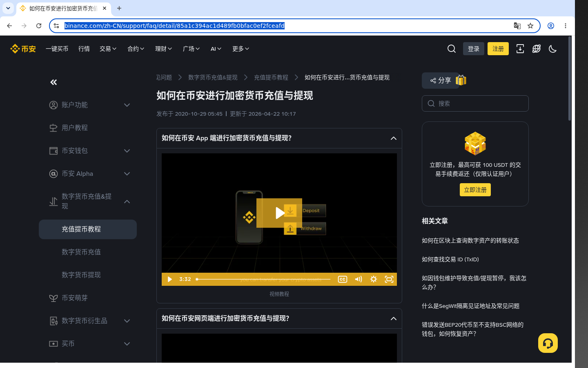This screenshot has width=588, height=368.
Task: Bookmark this page with the star icon
Action: [x=530, y=26]
